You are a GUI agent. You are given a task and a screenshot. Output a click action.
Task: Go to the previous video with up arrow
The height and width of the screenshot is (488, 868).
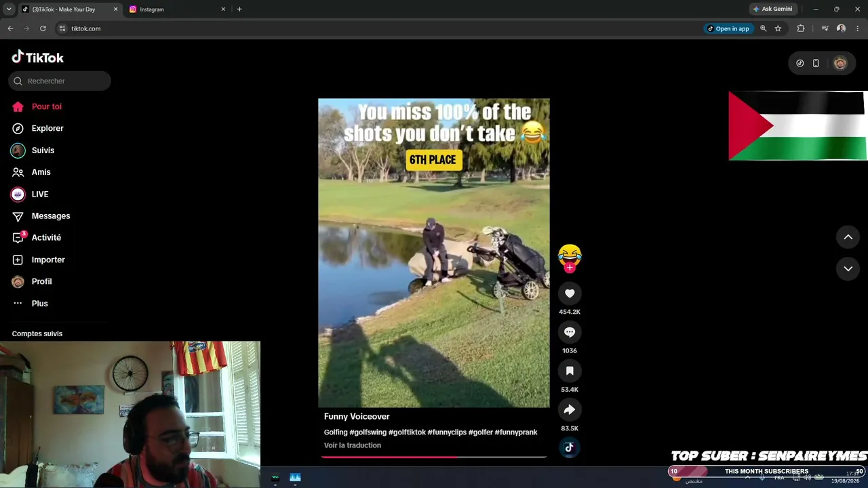pyautogui.click(x=848, y=237)
